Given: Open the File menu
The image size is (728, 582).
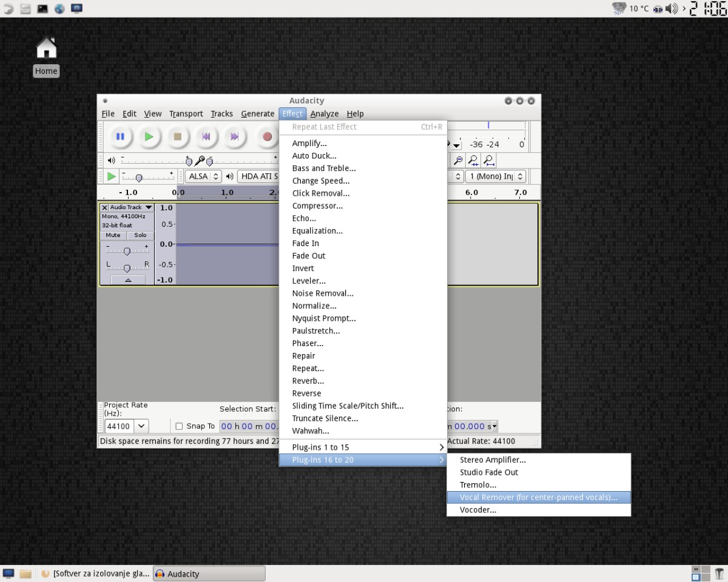Looking at the screenshot, I should [x=108, y=113].
